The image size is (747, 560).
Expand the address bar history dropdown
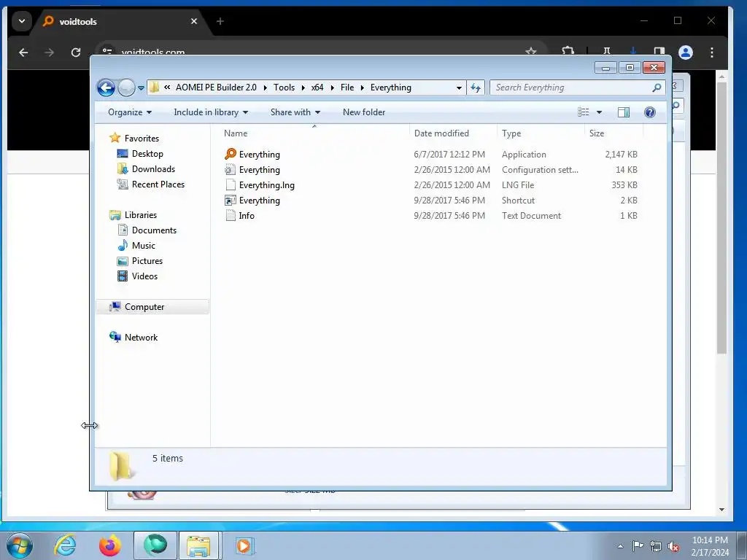pyautogui.click(x=459, y=87)
